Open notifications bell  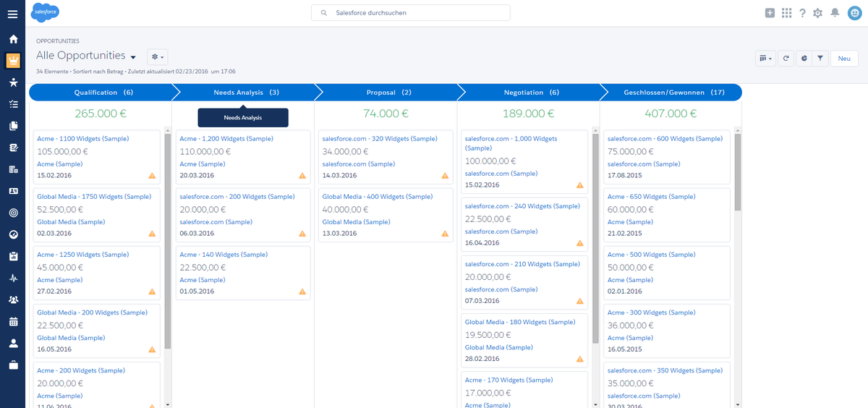coord(835,13)
